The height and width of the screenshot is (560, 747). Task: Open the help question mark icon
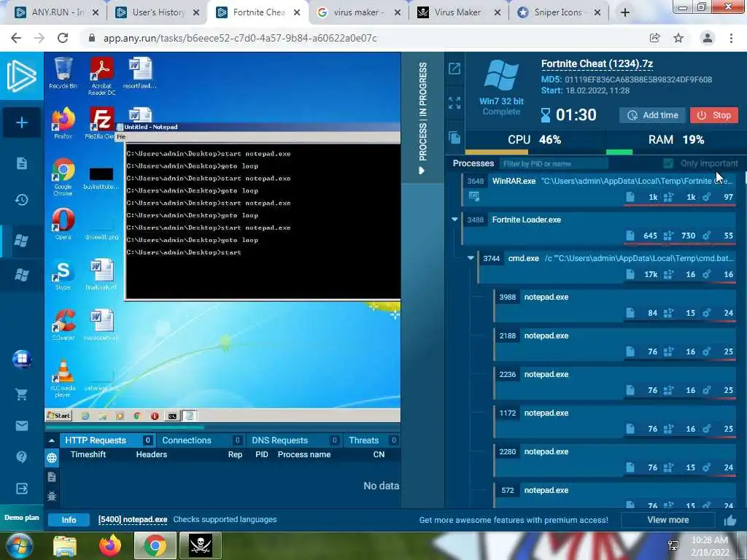(x=21, y=457)
